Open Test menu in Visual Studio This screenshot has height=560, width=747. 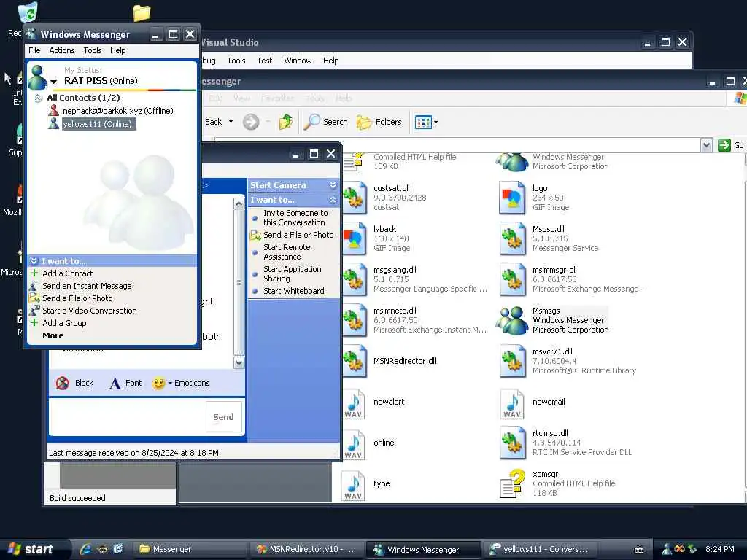click(264, 61)
